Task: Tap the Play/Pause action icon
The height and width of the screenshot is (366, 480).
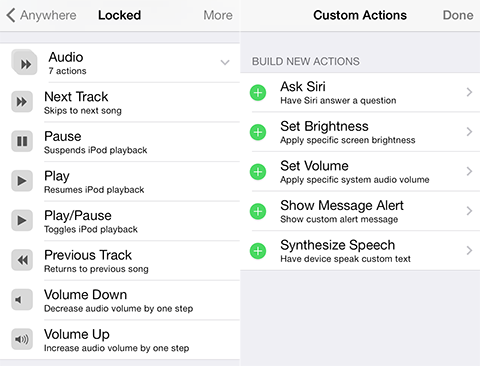Action: tap(22, 220)
